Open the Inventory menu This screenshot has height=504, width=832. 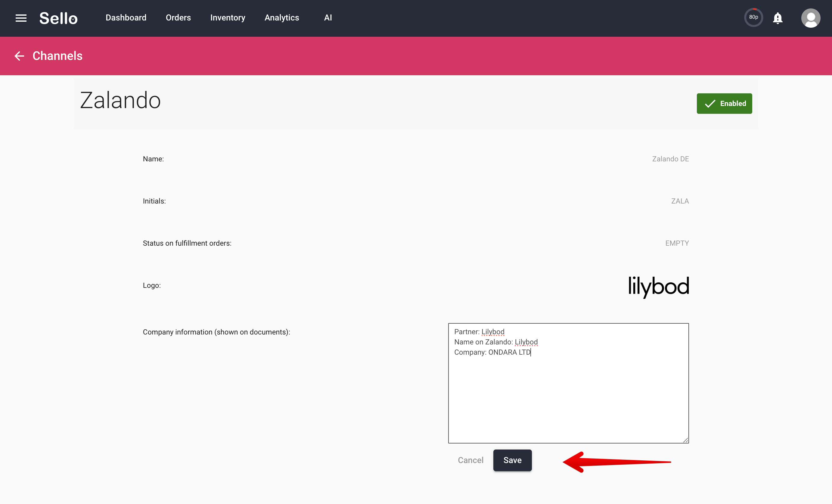(228, 17)
